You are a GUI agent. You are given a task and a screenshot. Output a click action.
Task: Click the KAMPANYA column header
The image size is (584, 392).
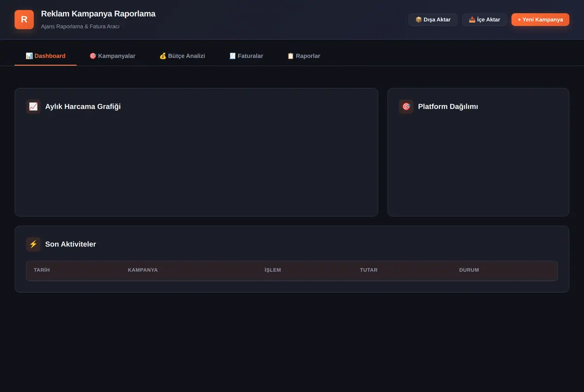pos(143,270)
